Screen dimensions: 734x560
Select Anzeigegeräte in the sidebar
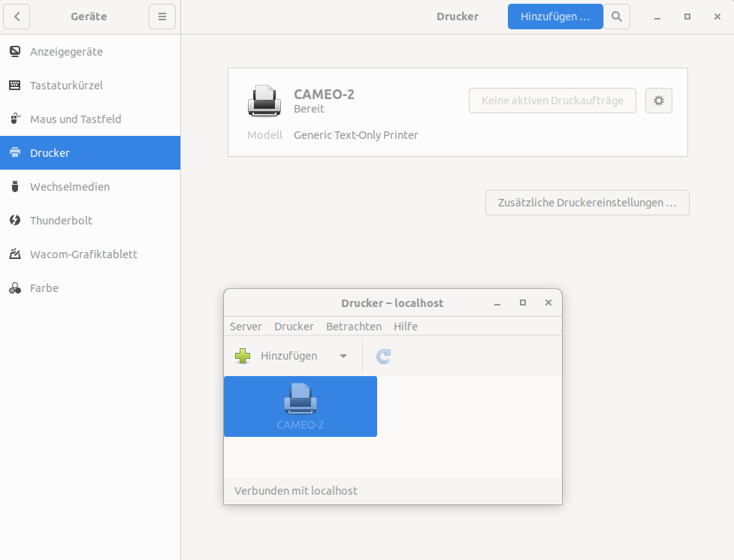[66, 52]
